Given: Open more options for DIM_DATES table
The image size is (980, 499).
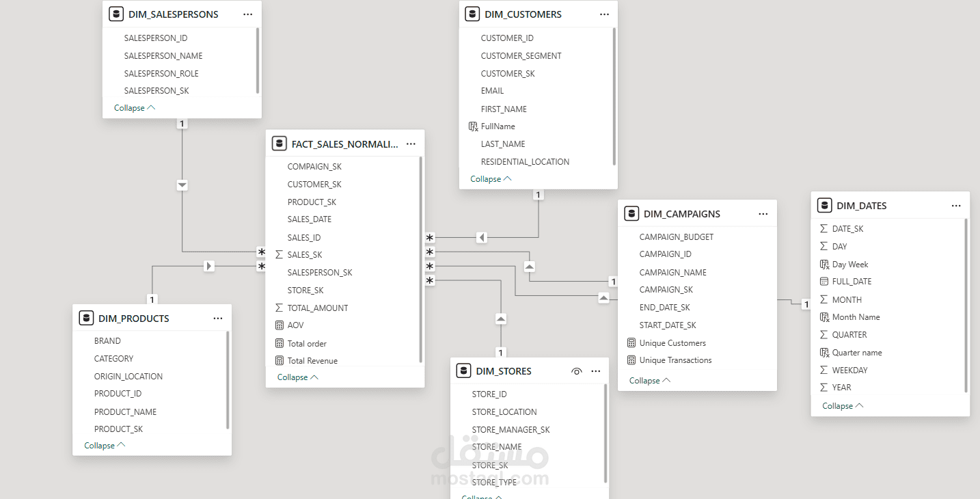Looking at the screenshot, I should (956, 206).
